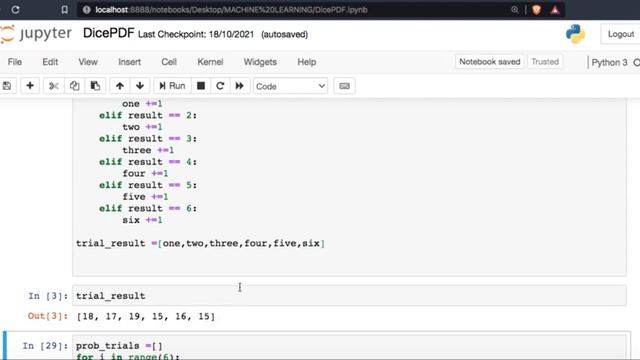The height and width of the screenshot is (360, 640).
Task: Click the Logout button
Action: [x=620, y=34]
